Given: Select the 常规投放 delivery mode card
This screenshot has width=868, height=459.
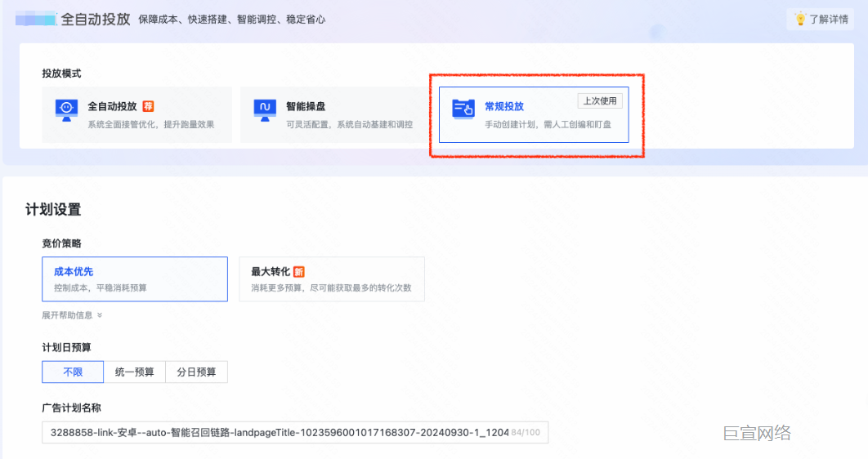Looking at the screenshot, I should click(534, 114).
